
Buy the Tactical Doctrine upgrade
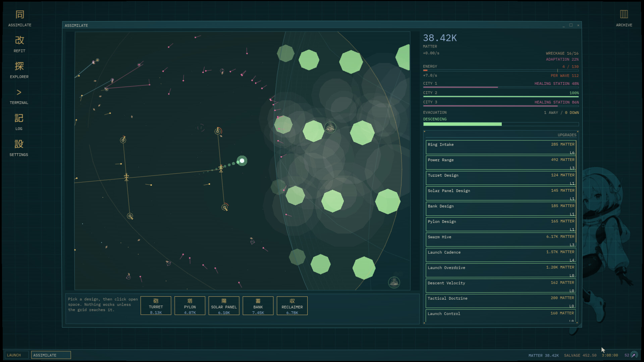click(x=501, y=301)
